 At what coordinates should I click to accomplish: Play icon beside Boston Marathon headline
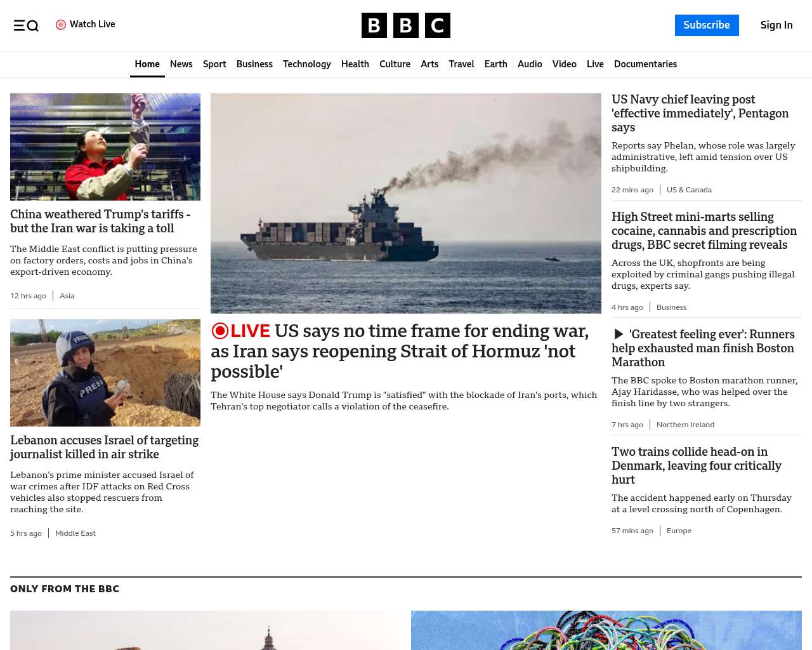(x=619, y=334)
